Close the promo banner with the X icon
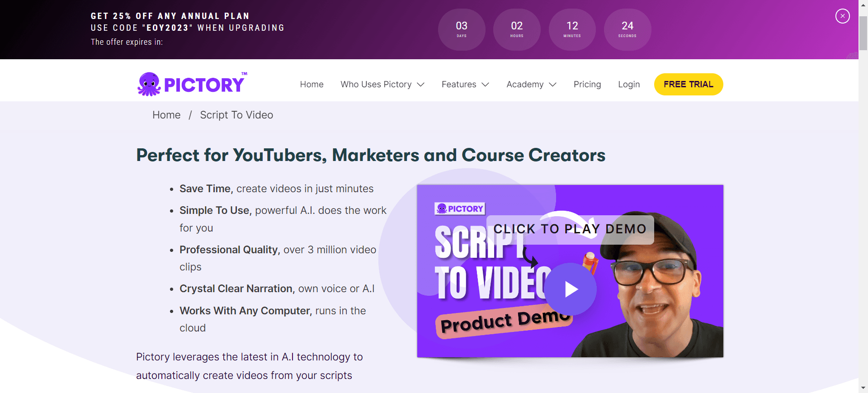The image size is (868, 393). click(x=842, y=16)
